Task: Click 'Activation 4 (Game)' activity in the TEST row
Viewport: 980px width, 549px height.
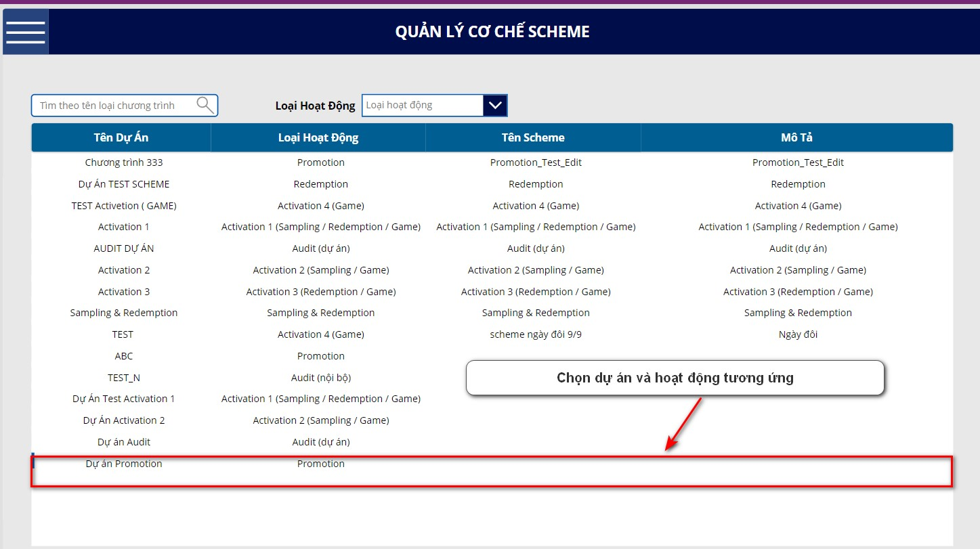Action: [321, 334]
